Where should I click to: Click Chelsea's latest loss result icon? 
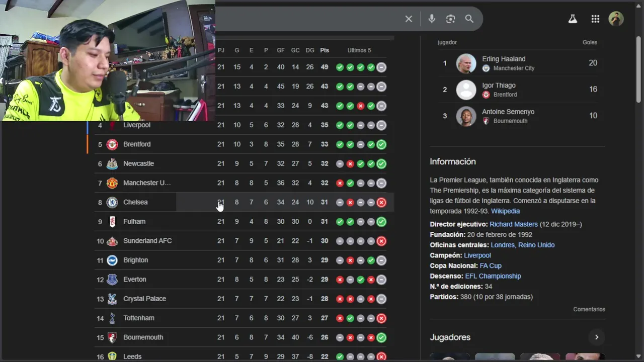click(x=381, y=202)
